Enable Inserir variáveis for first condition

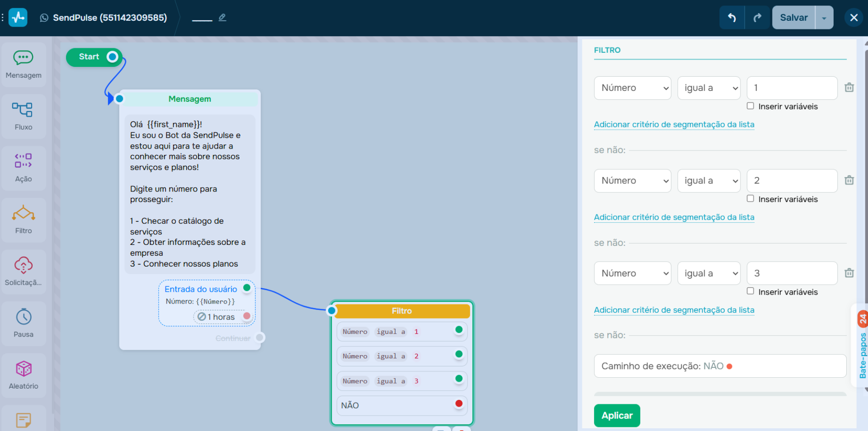[x=750, y=106]
